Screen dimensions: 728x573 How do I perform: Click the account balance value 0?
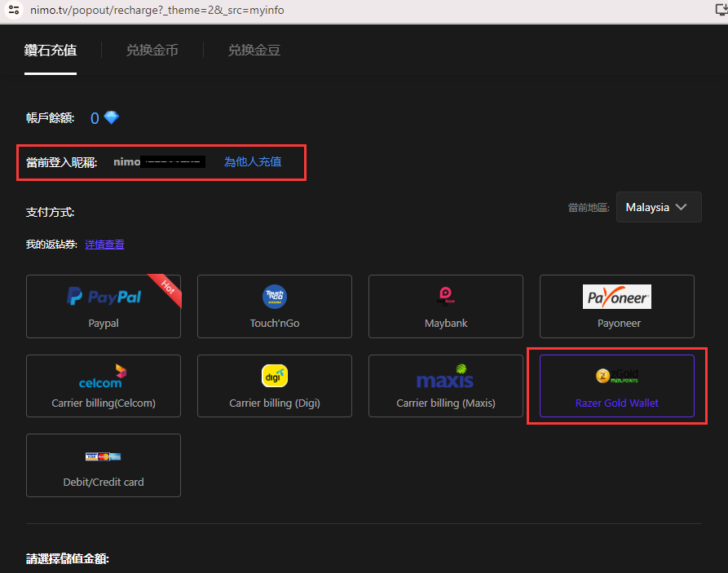[95, 118]
